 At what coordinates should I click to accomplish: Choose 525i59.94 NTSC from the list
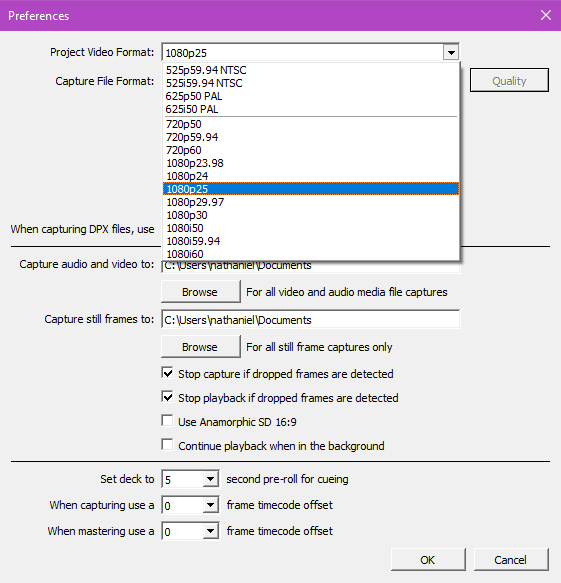point(311,83)
